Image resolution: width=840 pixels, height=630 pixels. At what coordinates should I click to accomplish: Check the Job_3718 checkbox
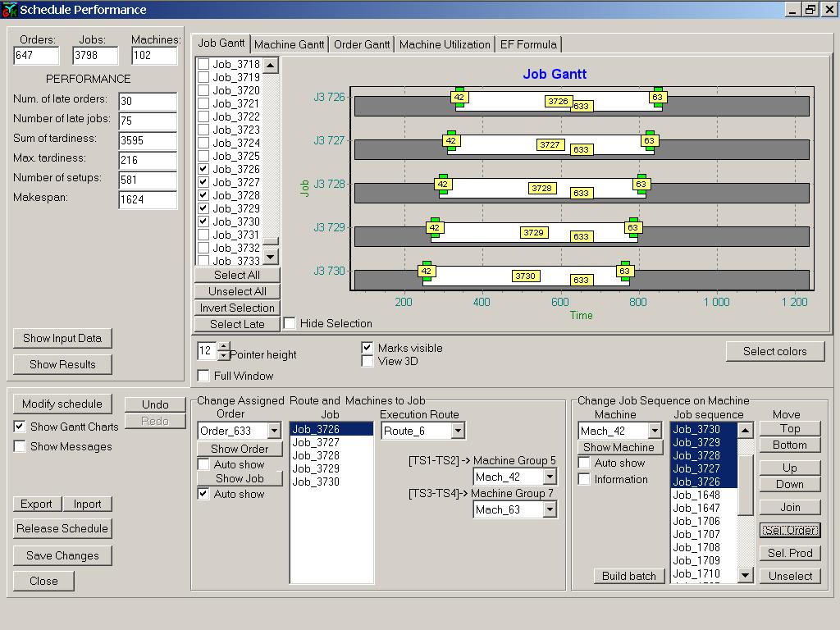(x=203, y=64)
